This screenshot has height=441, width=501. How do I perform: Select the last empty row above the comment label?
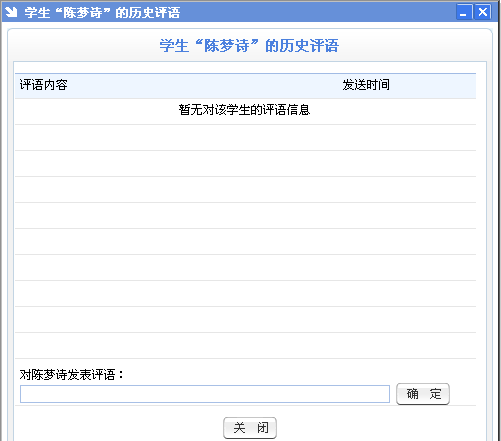245,346
